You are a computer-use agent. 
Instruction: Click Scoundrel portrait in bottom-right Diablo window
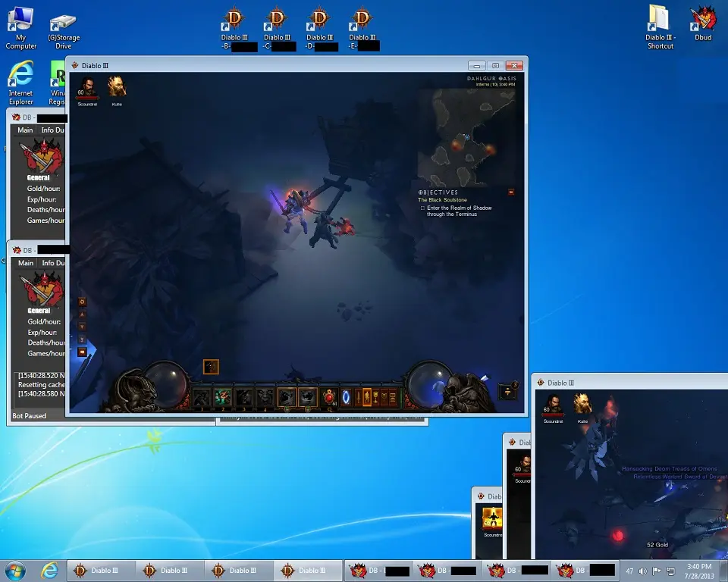tap(553, 405)
